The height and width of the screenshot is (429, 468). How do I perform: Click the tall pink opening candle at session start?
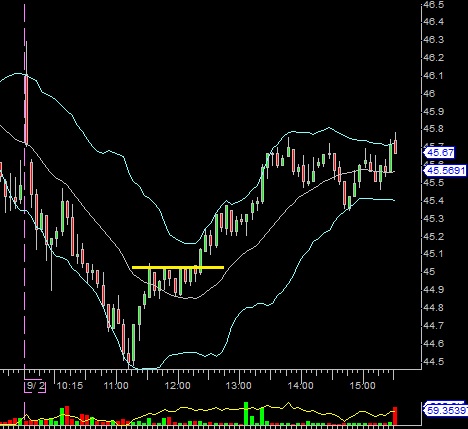coord(26,110)
